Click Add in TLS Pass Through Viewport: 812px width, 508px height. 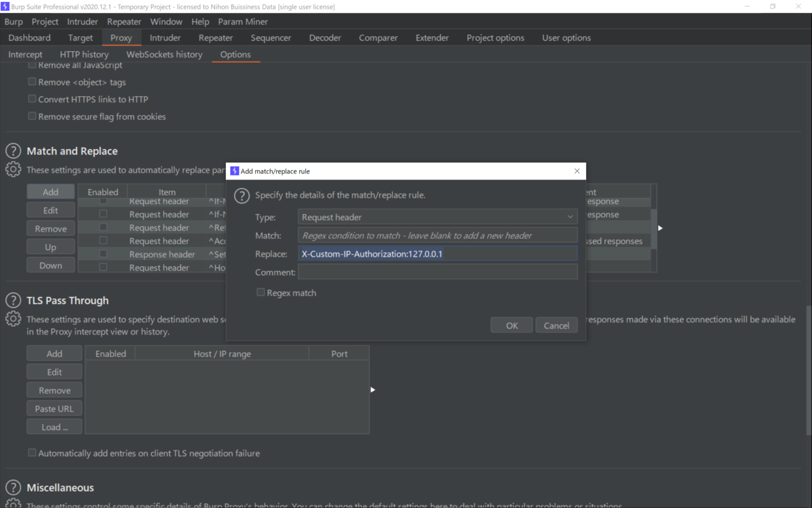[55, 354]
